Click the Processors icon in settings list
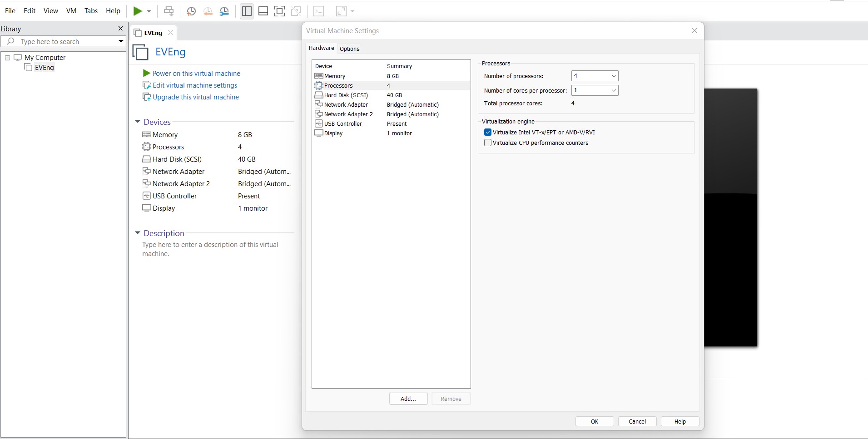Viewport: 868px width, 439px height. pyautogui.click(x=319, y=85)
